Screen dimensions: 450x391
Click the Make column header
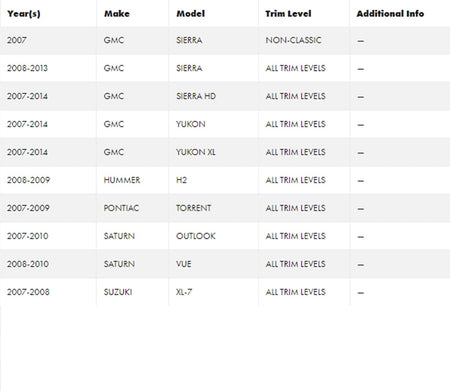[x=117, y=14]
